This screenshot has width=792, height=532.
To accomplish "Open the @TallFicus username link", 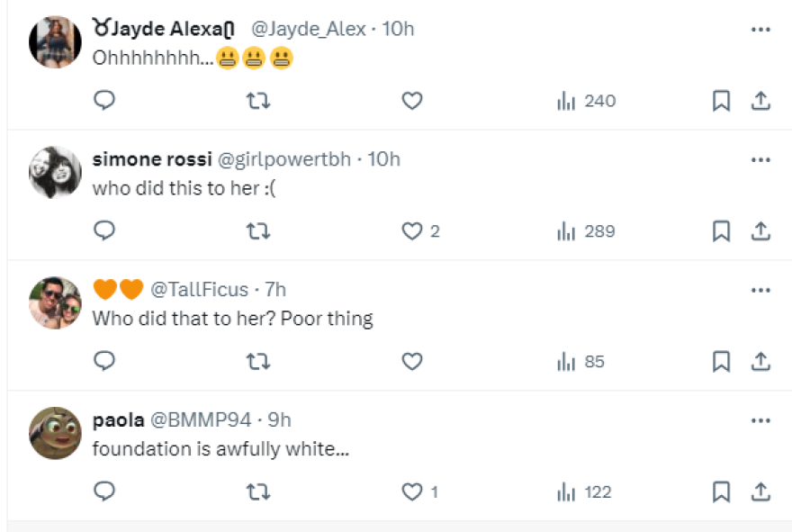I will (x=198, y=290).
